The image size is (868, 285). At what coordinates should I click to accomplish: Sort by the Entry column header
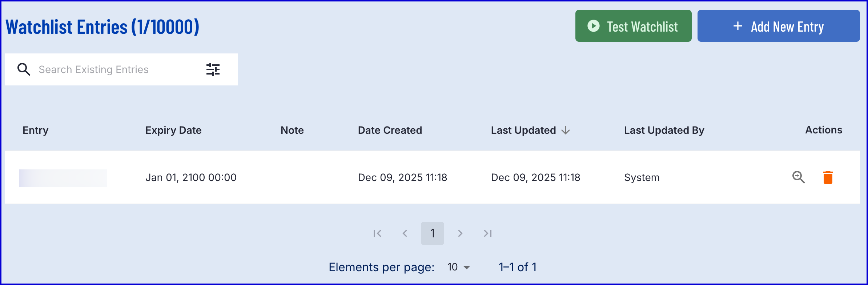(x=36, y=130)
